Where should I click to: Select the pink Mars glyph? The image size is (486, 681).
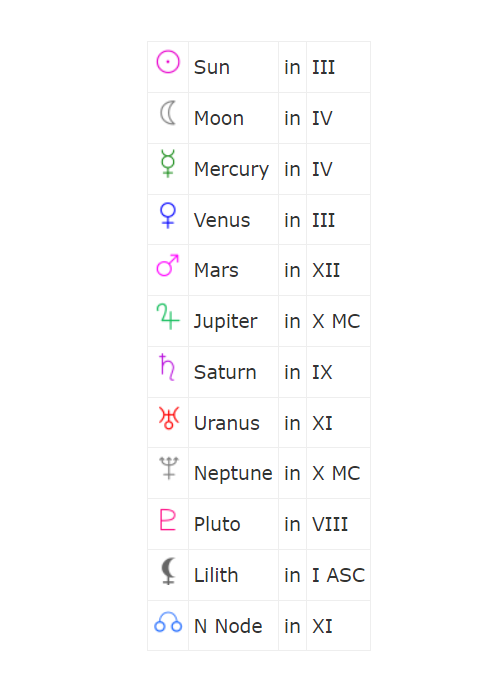coord(168,265)
